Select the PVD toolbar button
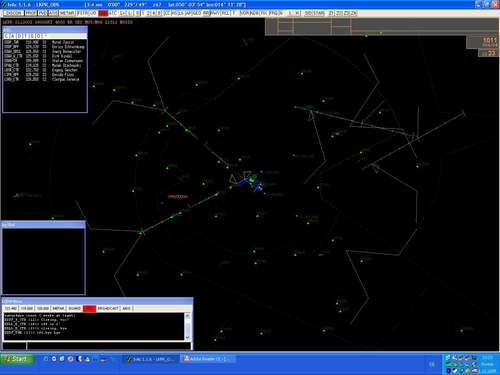Image resolution: width=500 pixels, height=375 pixels. 43,13
